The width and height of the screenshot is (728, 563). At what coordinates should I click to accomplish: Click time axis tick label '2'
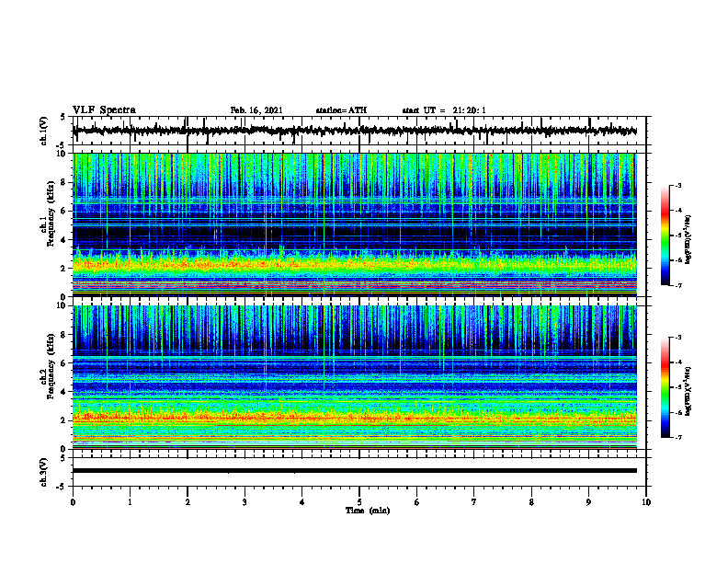pos(188,502)
